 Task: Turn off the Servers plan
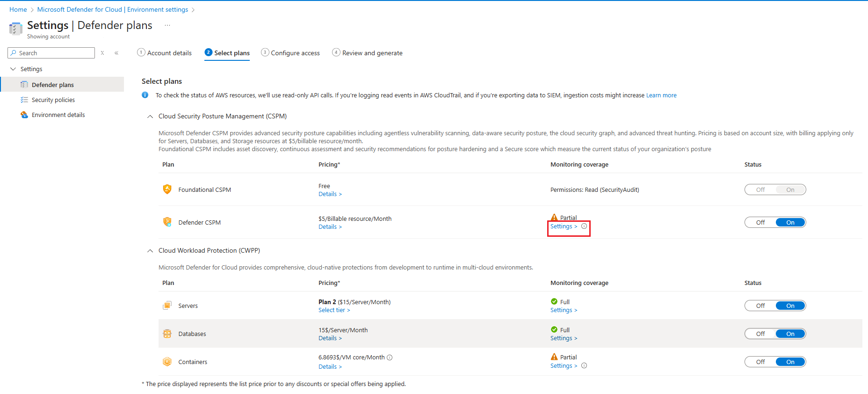pyautogui.click(x=760, y=306)
